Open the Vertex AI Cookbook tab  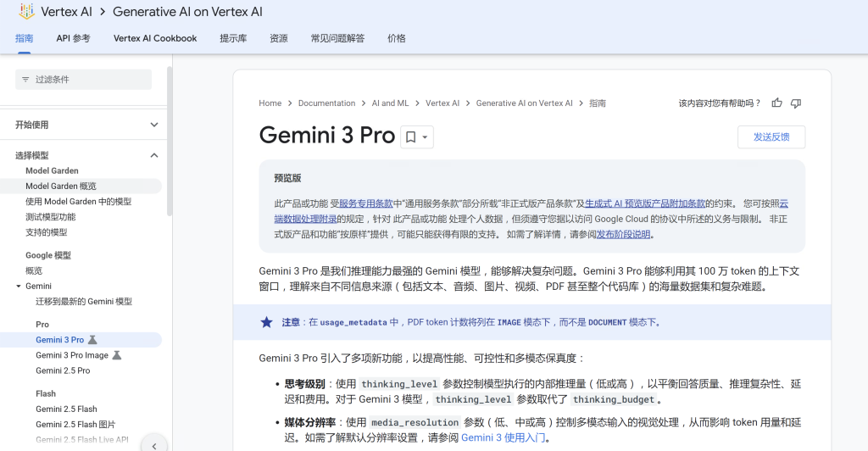point(155,38)
